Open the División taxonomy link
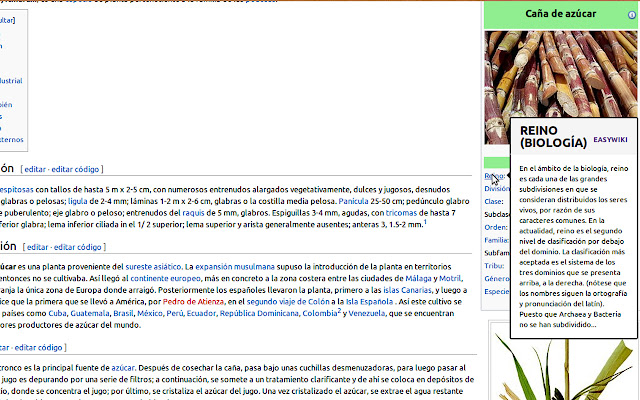Viewport: 640px width, 400px height. click(x=497, y=189)
